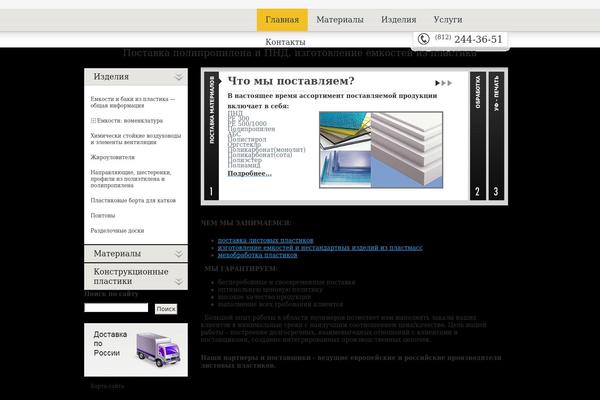Click the Поставка полипропилена и ПНД page title
The image size is (600, 400).
(x=300, y=53)
